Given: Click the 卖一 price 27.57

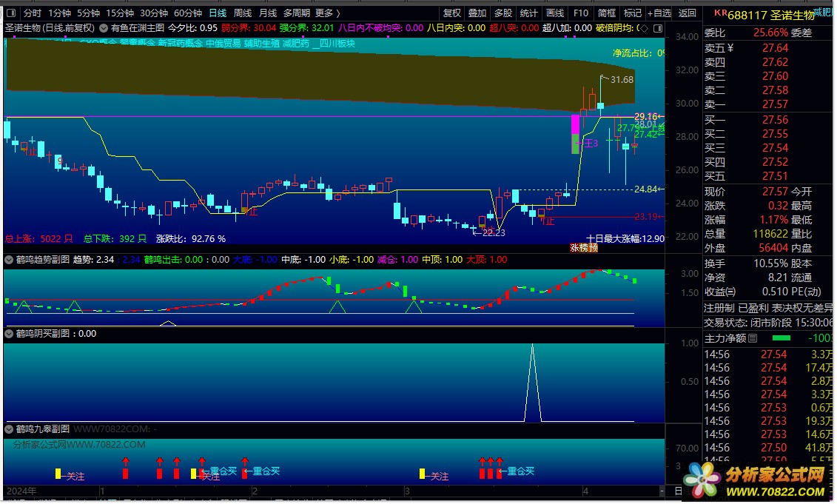Looking at the screenshot, I should click(x=775, y=104).
